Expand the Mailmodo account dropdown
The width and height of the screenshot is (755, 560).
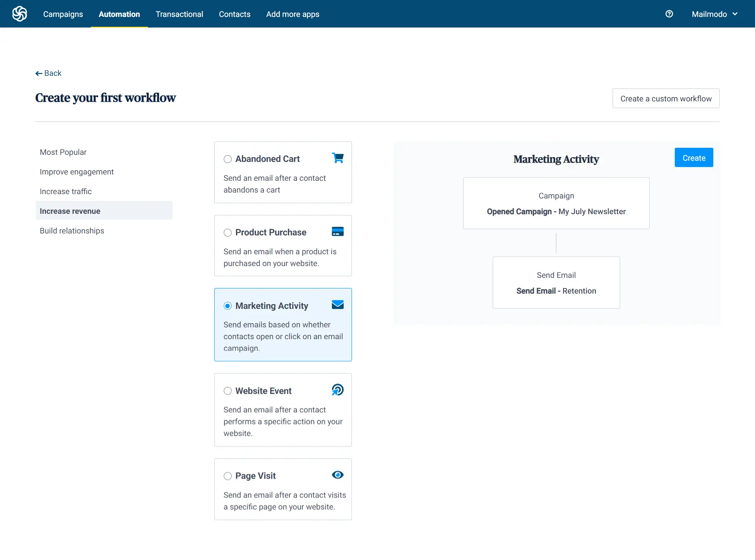tap(714, 14)
